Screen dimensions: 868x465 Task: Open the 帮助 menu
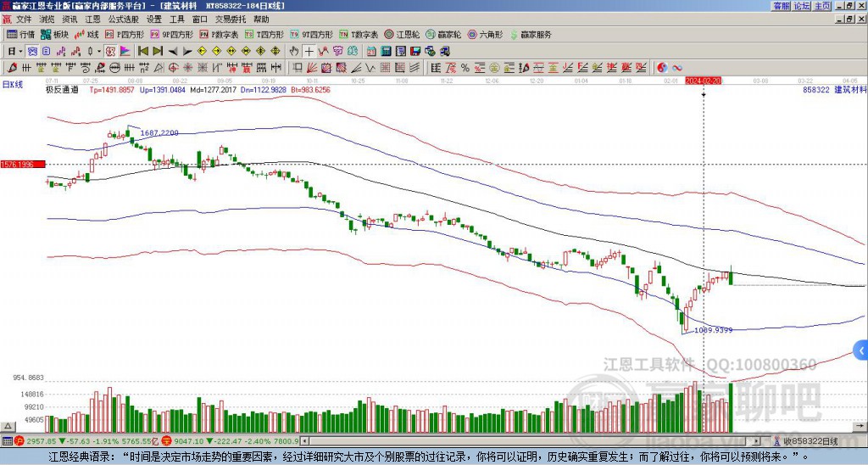click(x=261, y=20)
